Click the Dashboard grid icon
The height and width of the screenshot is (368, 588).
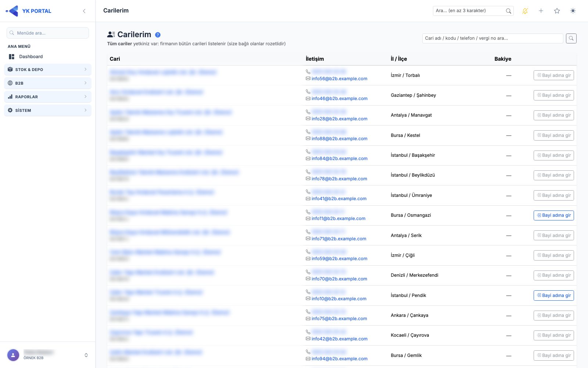[12, 57]
